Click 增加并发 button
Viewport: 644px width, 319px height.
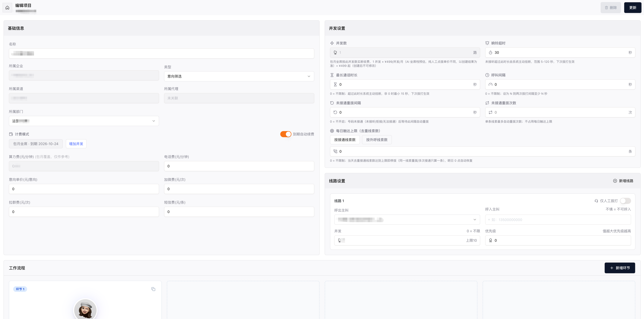click(76, 144)
